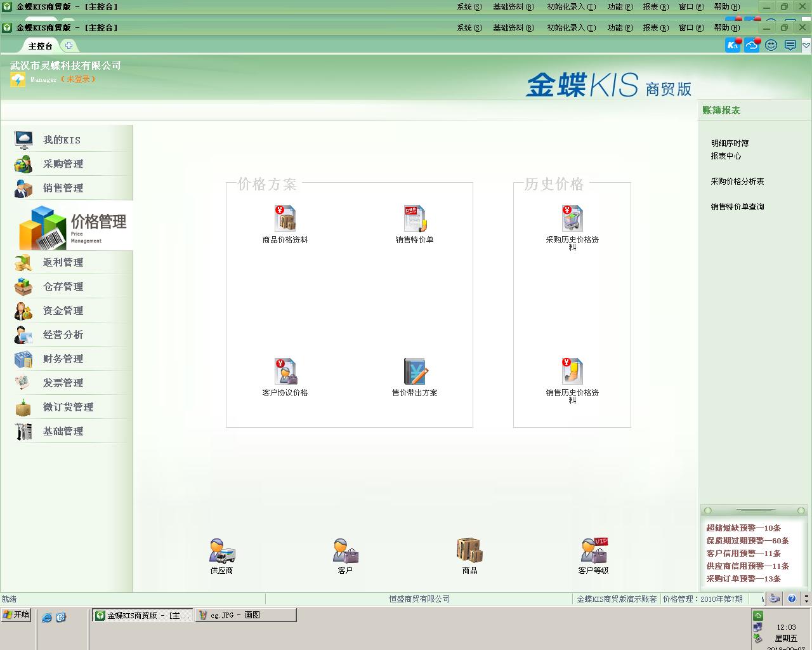Image resolution: width=812 pixels, height=650 pixels.
Task: Open the 客户信用预警—11条 alert
Action: [743, 554]
